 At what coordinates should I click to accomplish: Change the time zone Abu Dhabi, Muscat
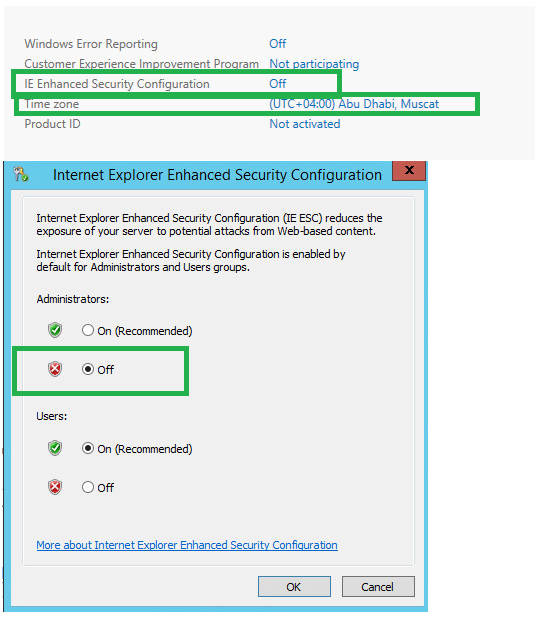354,104
